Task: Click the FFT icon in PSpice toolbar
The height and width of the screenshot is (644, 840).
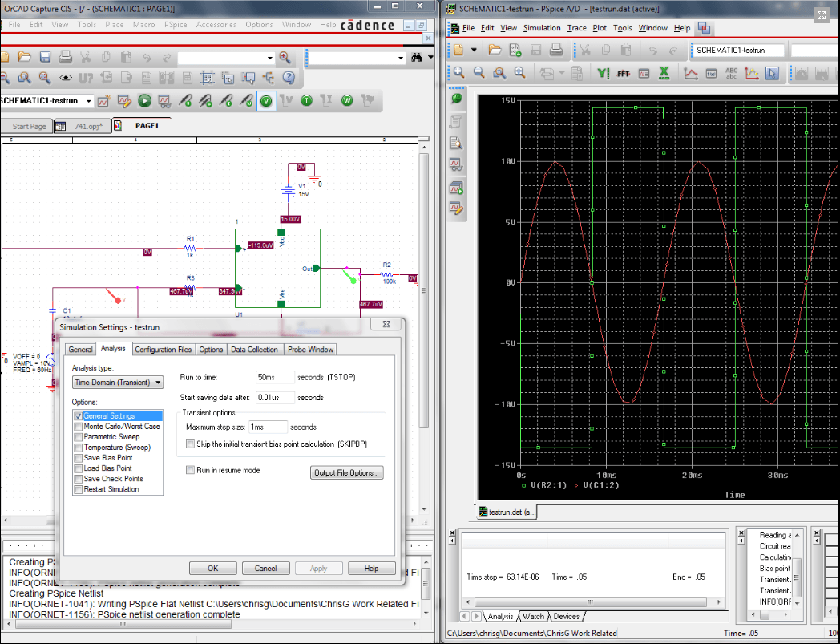Action: pos(624,73)
